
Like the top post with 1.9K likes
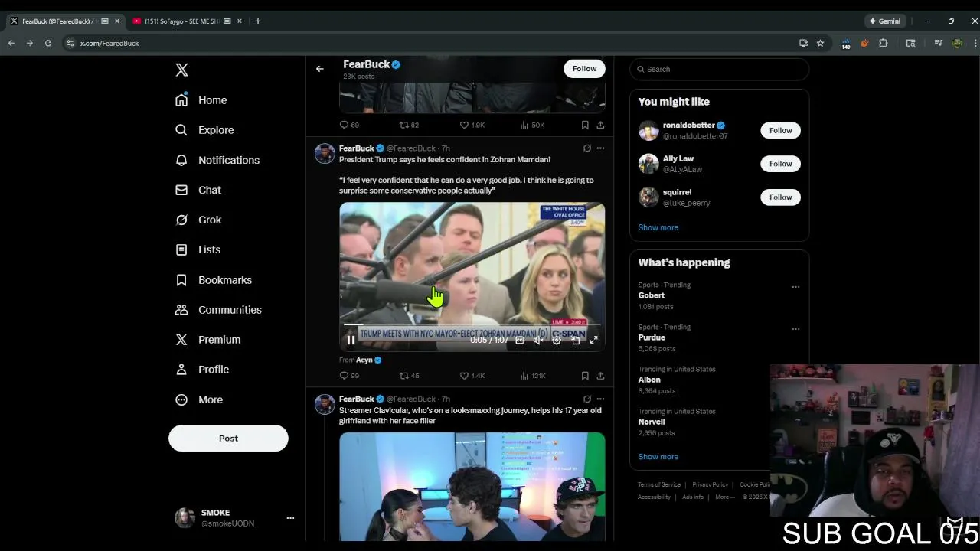472,125
